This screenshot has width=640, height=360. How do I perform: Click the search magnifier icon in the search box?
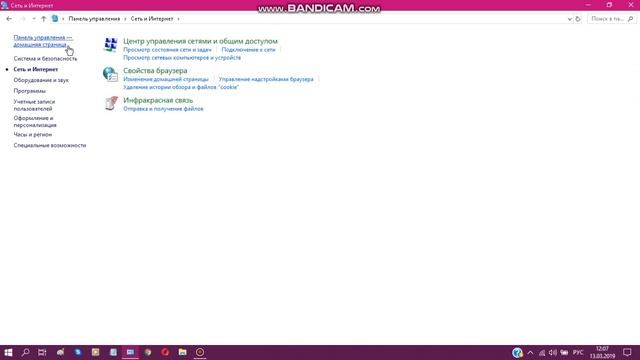click(630, 19)
